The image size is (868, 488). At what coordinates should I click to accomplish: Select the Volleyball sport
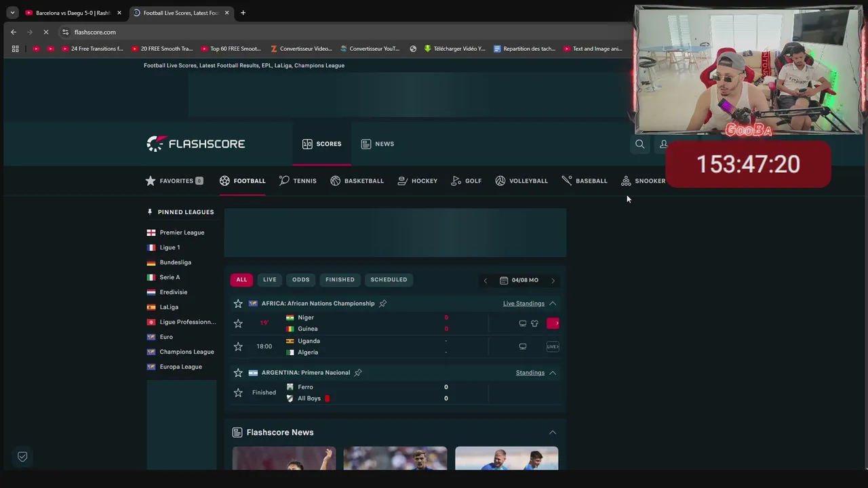(x=521, y=181)
